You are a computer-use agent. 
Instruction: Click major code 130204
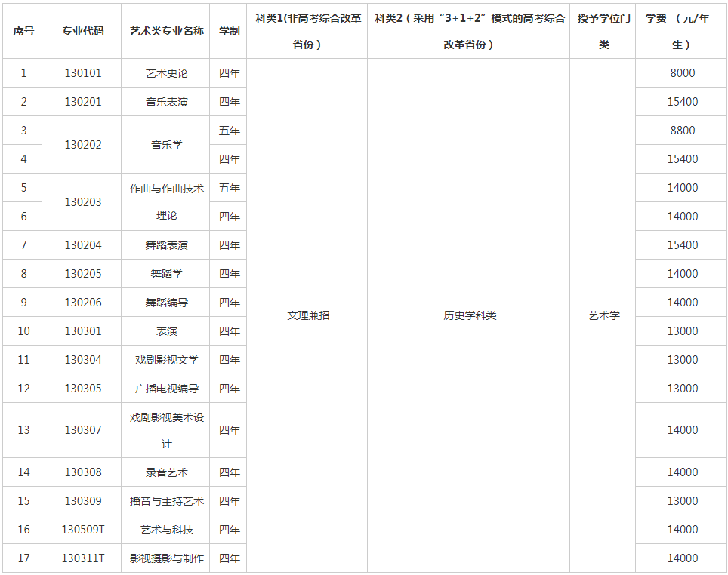point(82,245)
